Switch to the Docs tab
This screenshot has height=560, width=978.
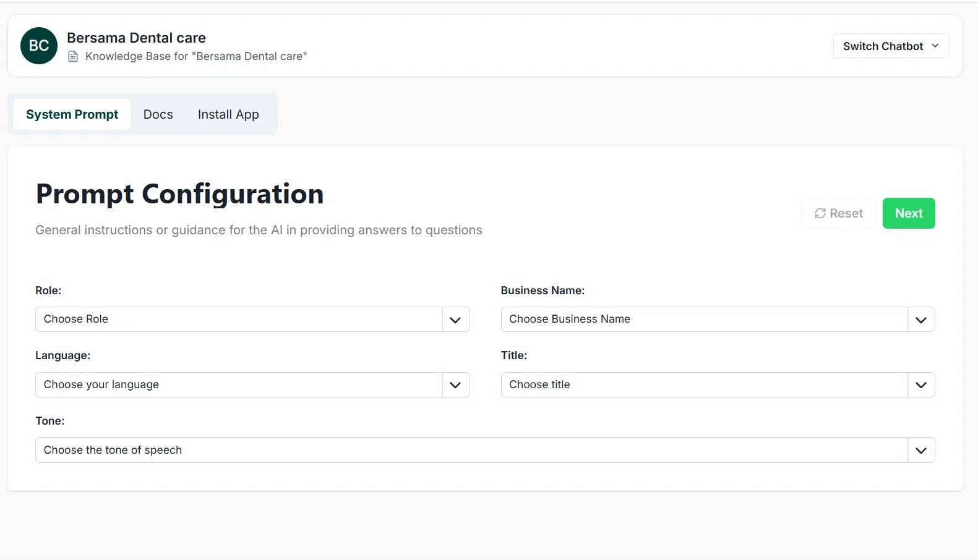(x=158, y=114)
